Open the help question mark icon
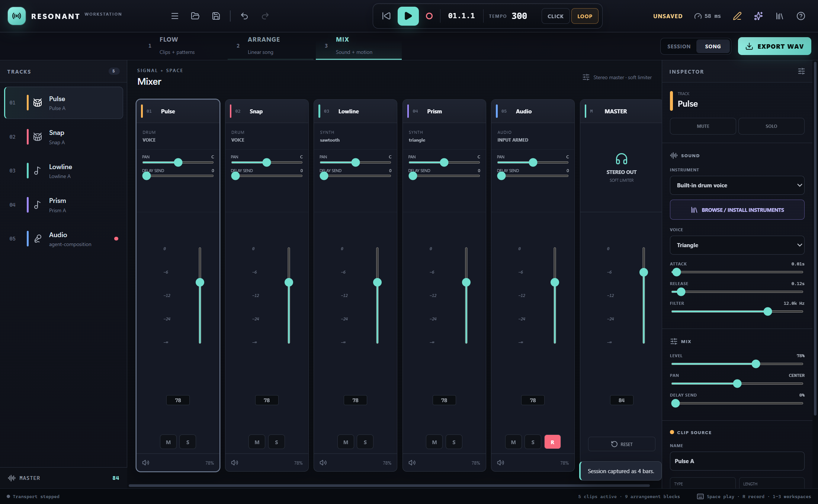The height and width of the screenshot is (504, 818). pos(801,16)
